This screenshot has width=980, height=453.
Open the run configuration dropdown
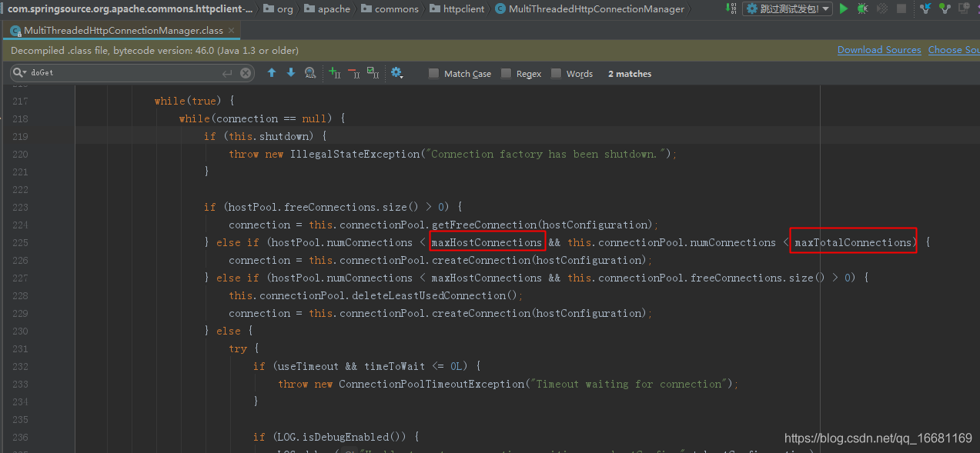788,8
